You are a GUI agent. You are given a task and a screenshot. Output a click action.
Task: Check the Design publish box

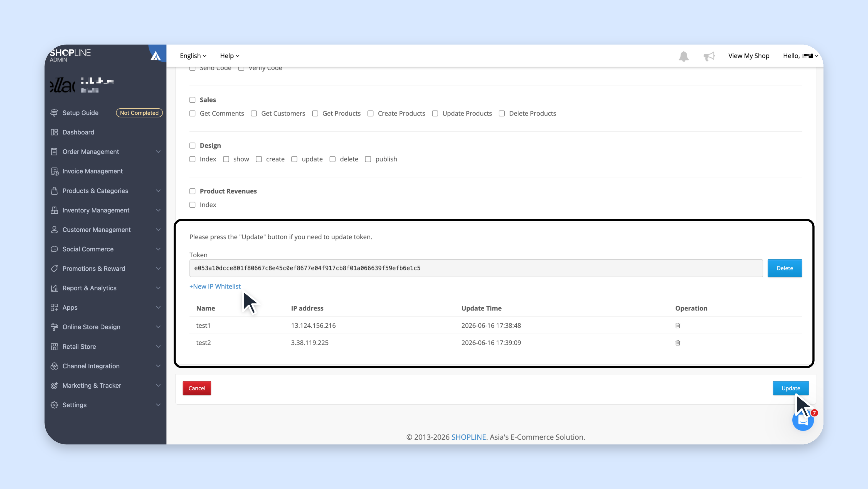click(x=368, y=159)
